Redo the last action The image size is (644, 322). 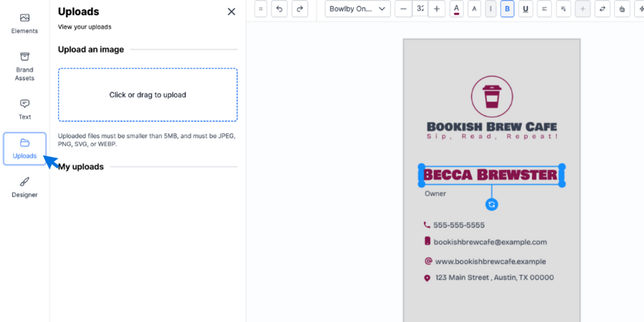coord(300,9)
